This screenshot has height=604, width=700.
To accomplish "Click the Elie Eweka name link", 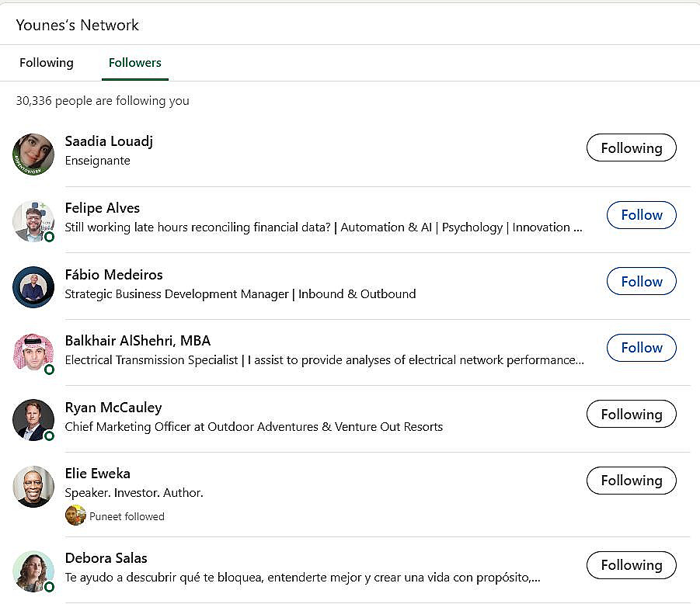I will click(x=98, y=474).
